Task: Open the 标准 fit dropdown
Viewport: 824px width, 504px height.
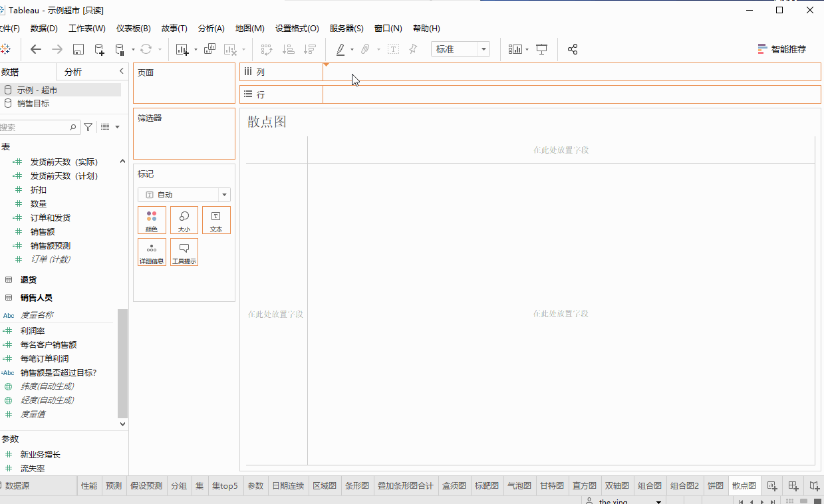Action: [460, 49]
